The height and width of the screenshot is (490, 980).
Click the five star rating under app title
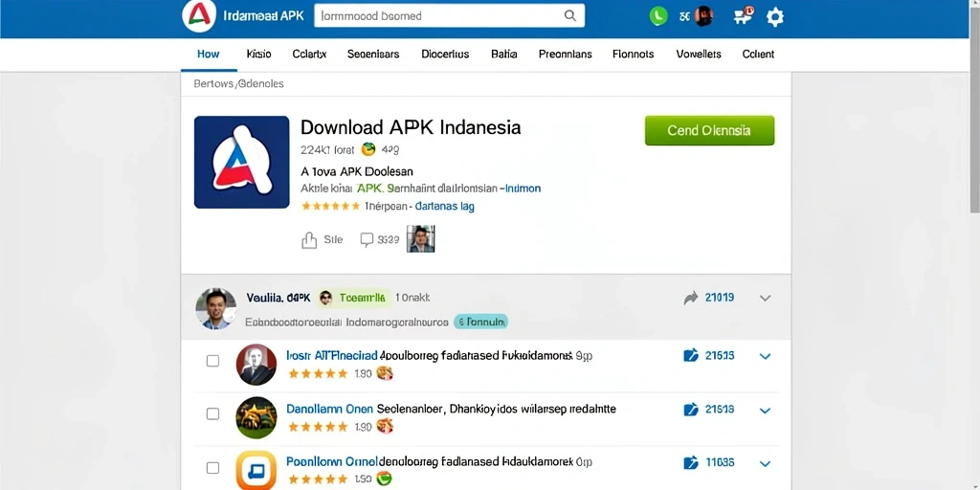[x=330, y=206]
